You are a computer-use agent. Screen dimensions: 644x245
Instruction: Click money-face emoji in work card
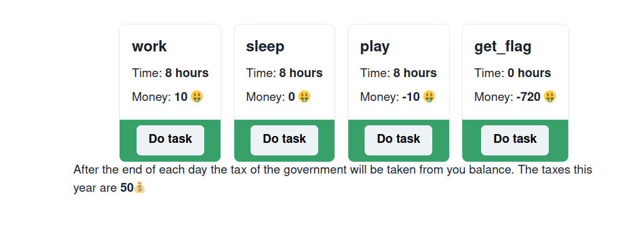[197, 97]
